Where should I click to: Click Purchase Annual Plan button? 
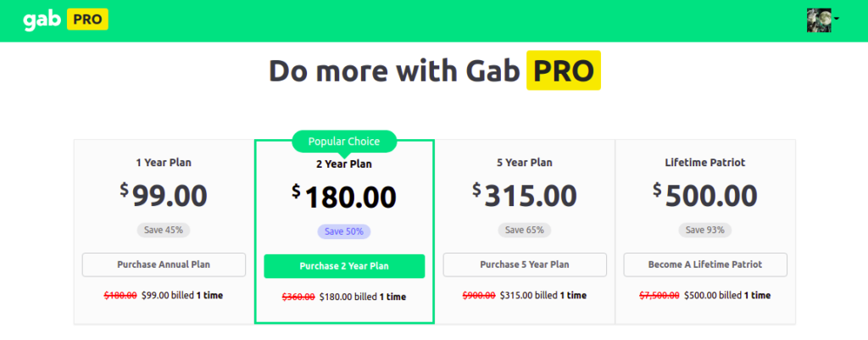tap(164, 265)
